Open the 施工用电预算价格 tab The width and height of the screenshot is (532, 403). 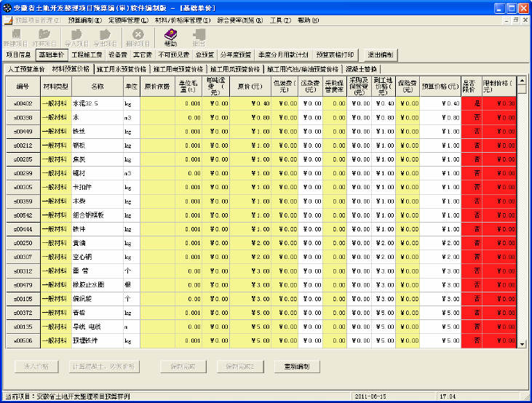pos(178,69)
